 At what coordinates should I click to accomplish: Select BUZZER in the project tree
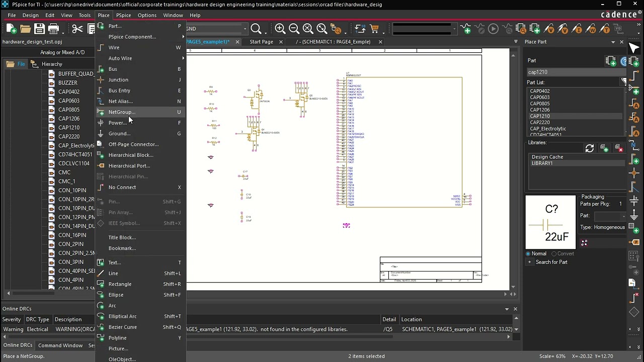click(67, 82)
